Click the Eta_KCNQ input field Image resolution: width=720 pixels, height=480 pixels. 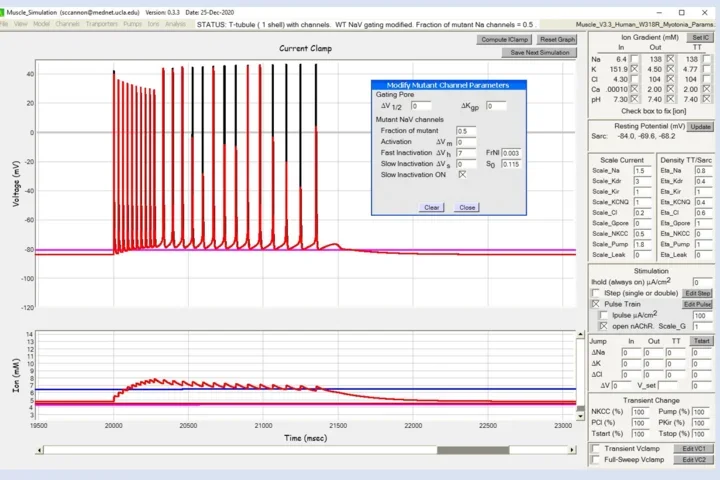pos(703,202)
